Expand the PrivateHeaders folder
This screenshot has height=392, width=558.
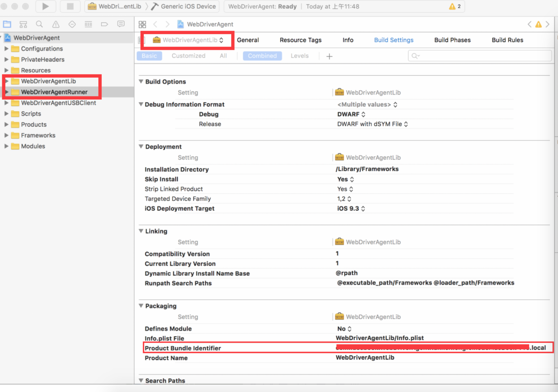[x=6, y=59]
